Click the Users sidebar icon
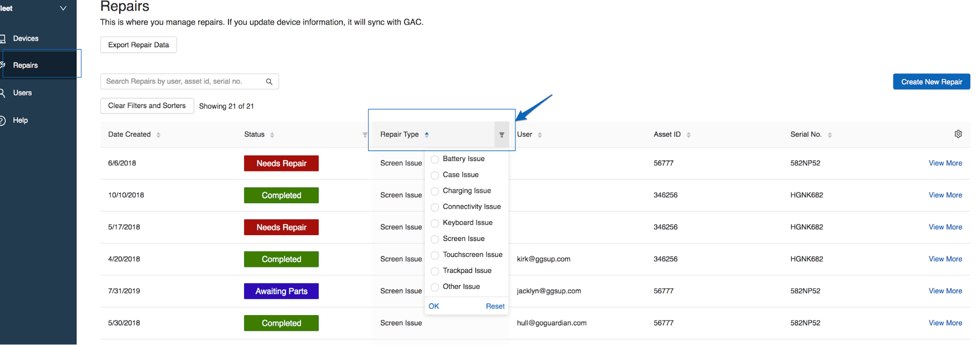Viewport: 980px width, 345px height. (2, 93)
